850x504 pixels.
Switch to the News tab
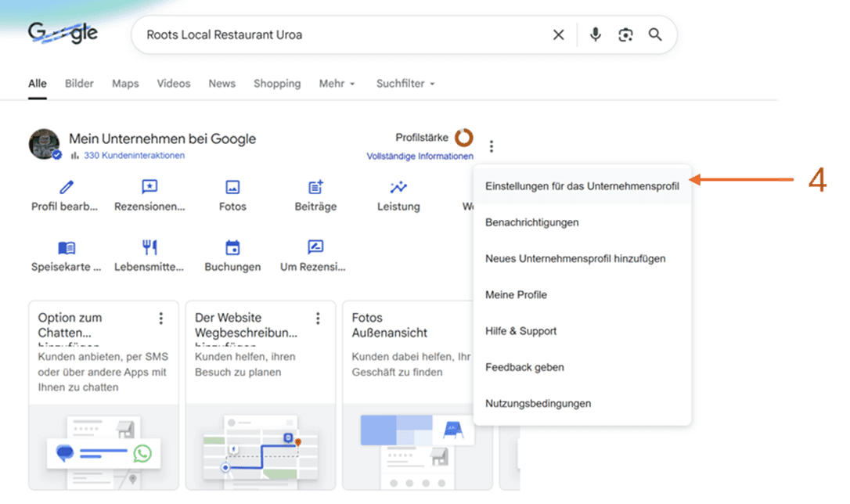[222, 84]
